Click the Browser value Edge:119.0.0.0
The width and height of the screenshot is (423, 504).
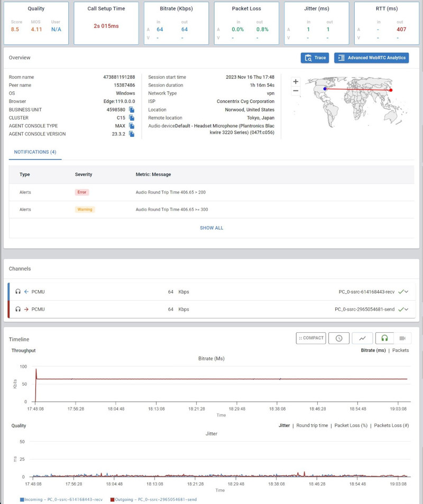coord(119,101)
